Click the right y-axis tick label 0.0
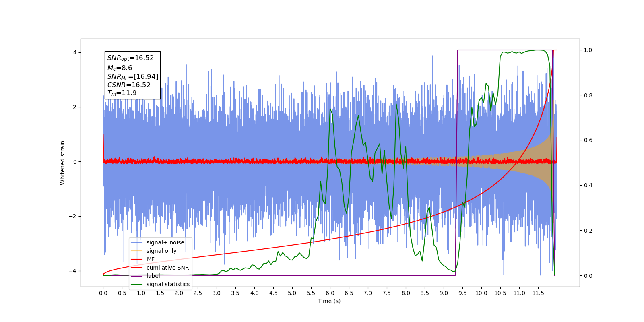This screenshot has width=644, height=322. click(588, 276)
